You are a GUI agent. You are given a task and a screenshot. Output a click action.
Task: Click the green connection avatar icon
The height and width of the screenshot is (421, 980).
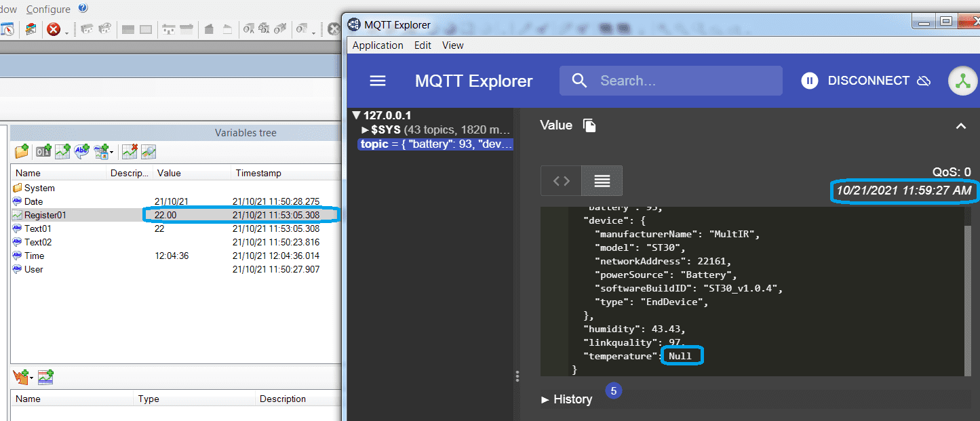[962, 81]
